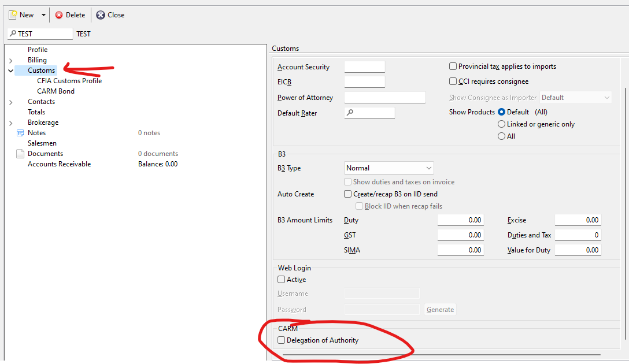
Task: Click the Account Security input field
Action: pyautogui.click(x=364, y=67)
